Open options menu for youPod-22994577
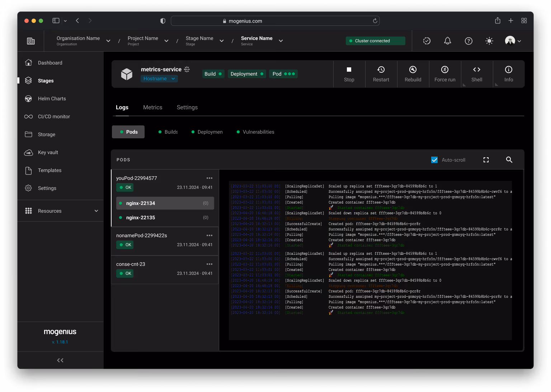Image resolution: width=551 pixels, height=392 pixels. click(209, 178)
